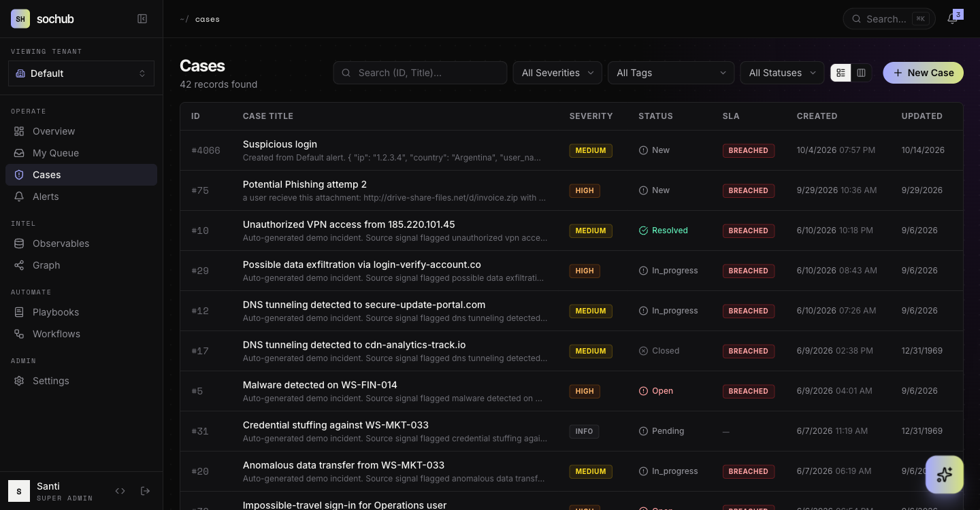The image size is (980, 510).
Task: Click the Pending status of case #31
Action: (x=661, y=431)
